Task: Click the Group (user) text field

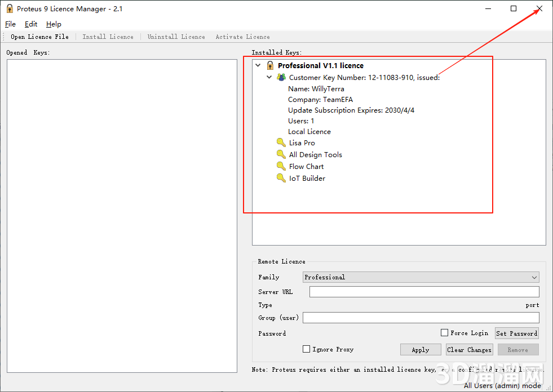Action: point(421,318)
